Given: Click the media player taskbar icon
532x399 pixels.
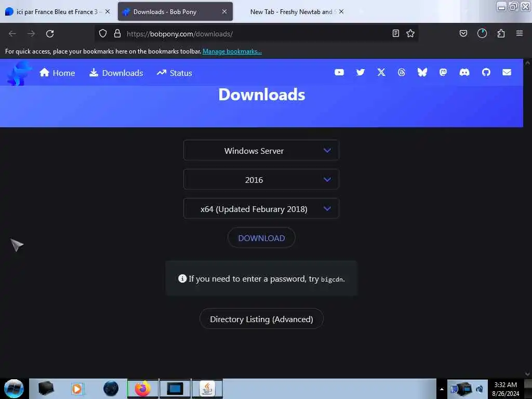Looking at the screenshot, I should (x=77, y=389).
